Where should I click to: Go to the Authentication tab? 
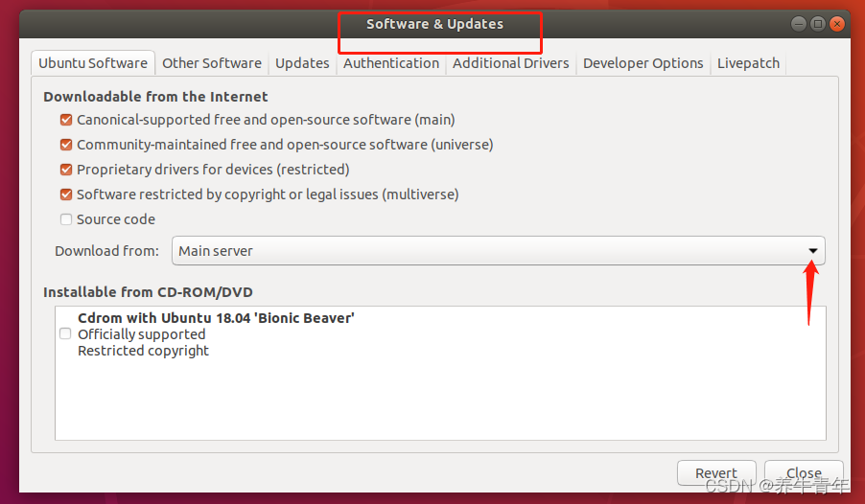pyautogui.click(x=391, y=63)
